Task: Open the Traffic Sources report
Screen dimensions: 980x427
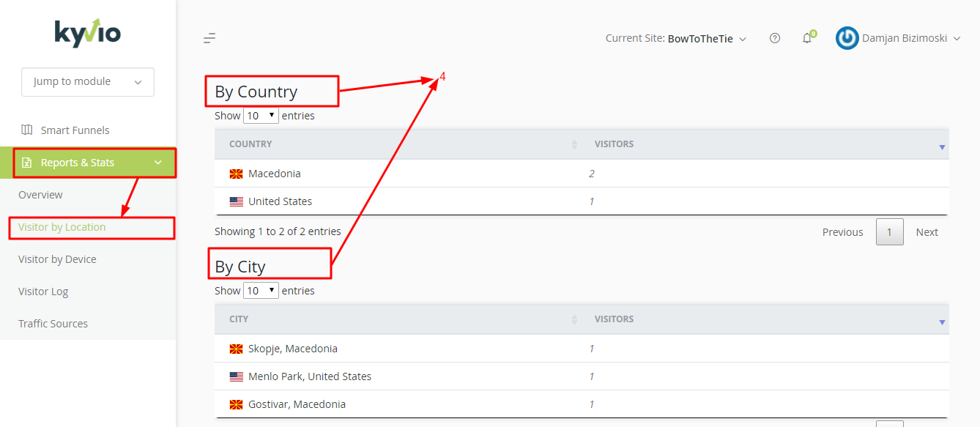Action: pos(53,324)
